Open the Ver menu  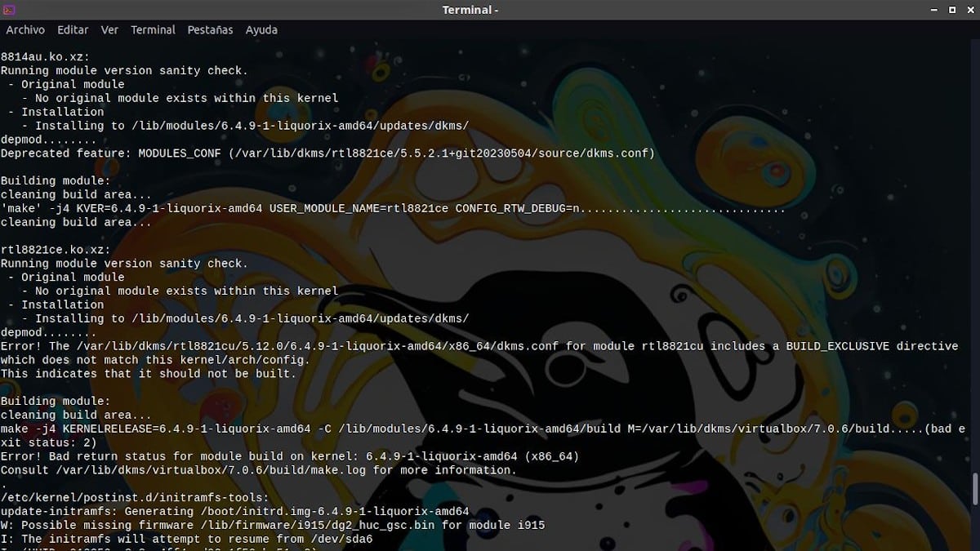[109, 29]
